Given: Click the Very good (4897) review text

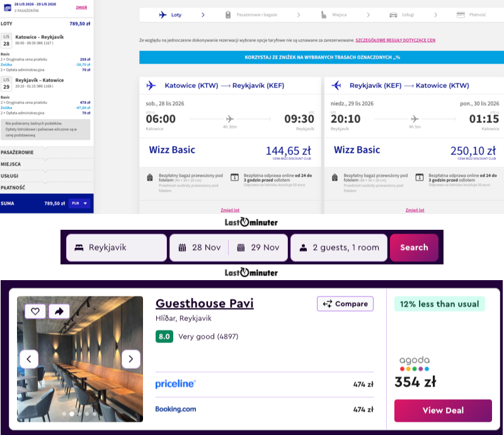Looking at the screenshot, I should tap(209, 336).
